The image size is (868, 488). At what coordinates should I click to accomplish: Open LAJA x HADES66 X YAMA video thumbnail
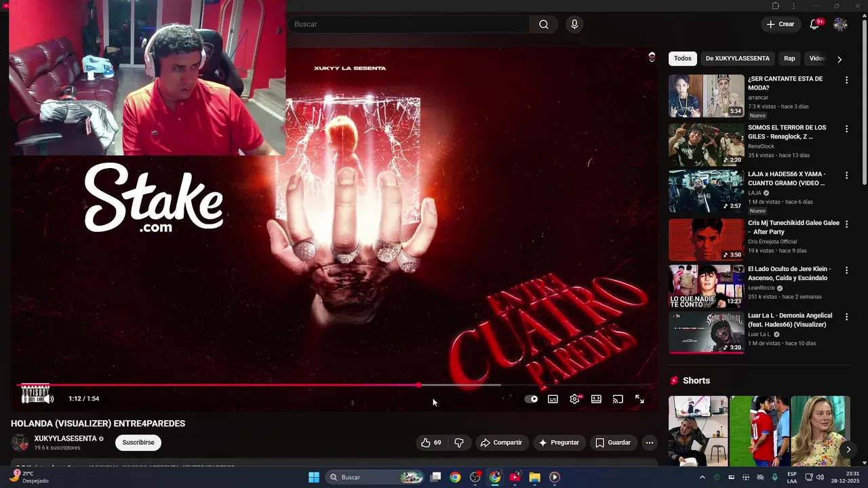click(707, 191)
